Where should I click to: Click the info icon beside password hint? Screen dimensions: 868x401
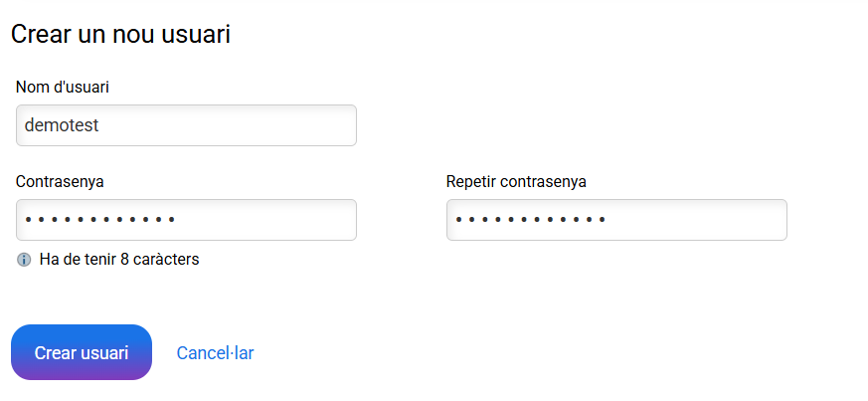pos(24,260)
